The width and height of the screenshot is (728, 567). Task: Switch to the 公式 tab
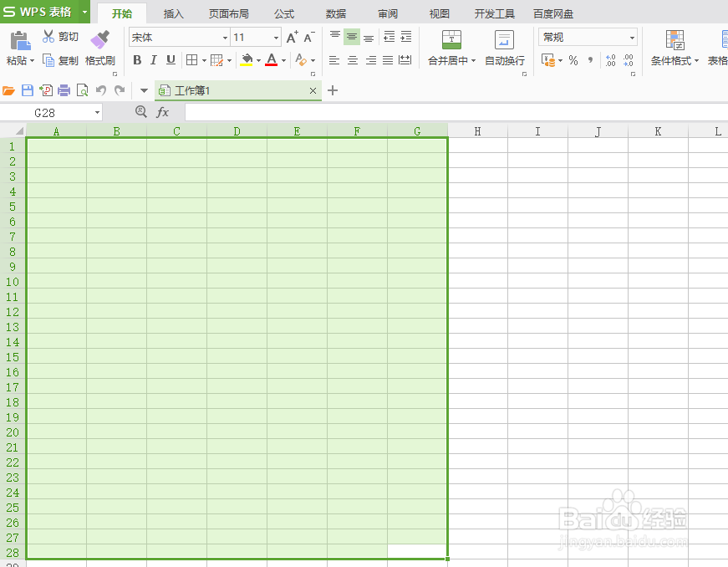[x=284, y=14]
